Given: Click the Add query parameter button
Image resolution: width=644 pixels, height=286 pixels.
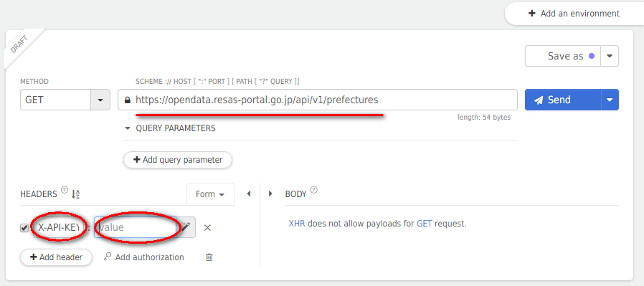Looking at the screenshot, I should coord(178,160).
